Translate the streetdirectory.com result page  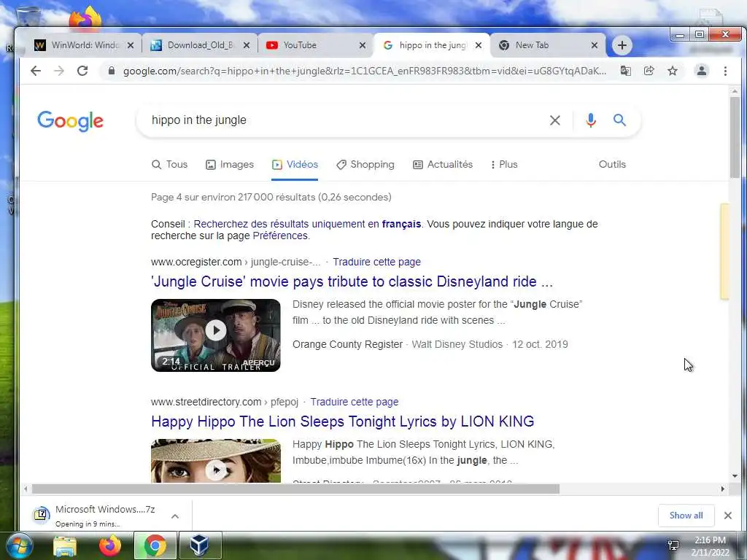pyautogui.click(x=355, y=402)
